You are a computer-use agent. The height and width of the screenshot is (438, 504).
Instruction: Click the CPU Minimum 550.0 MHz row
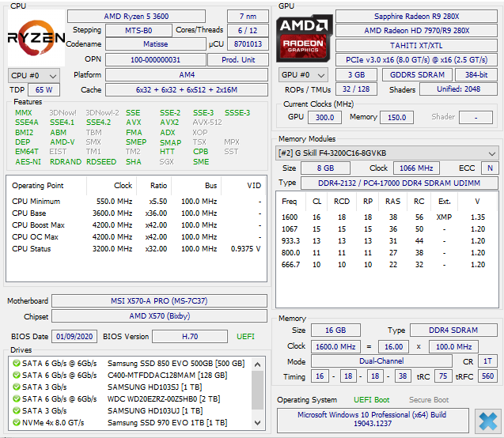point(136,202)
